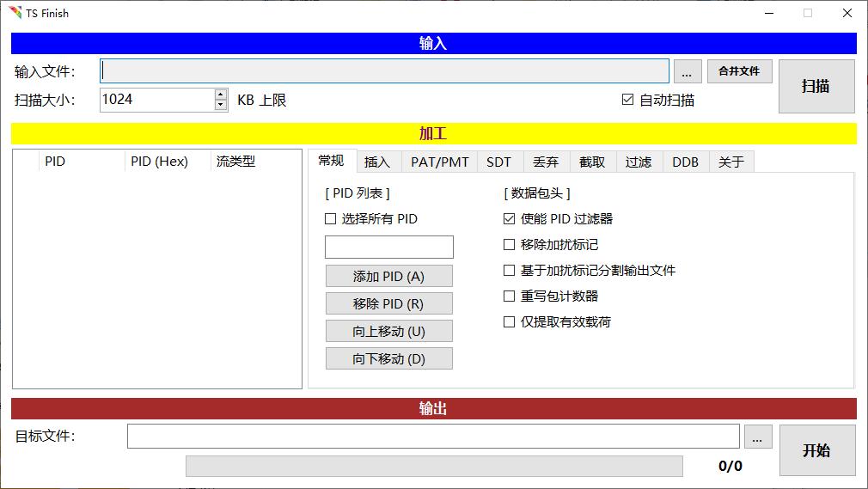Click the [ 数据包头 ] group label
Image resolution: width=868 pixels, height=489 pixels.
(x=537, y=193)
